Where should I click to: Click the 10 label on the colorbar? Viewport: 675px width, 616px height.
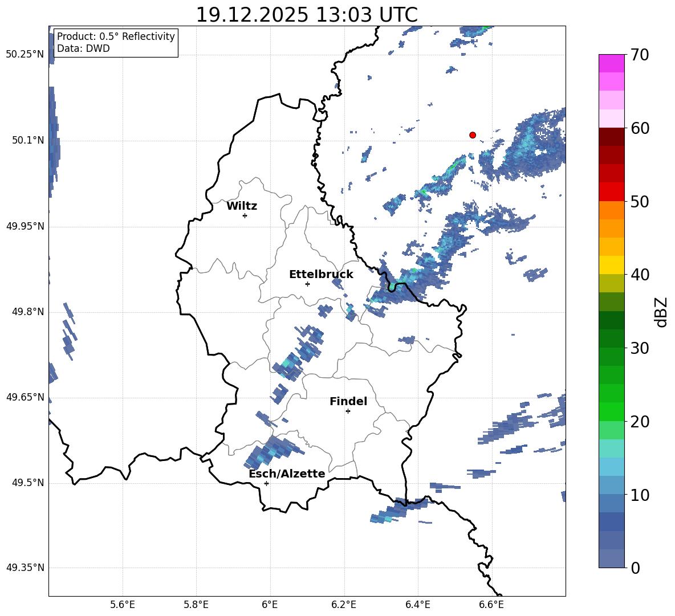coord(640,495)
